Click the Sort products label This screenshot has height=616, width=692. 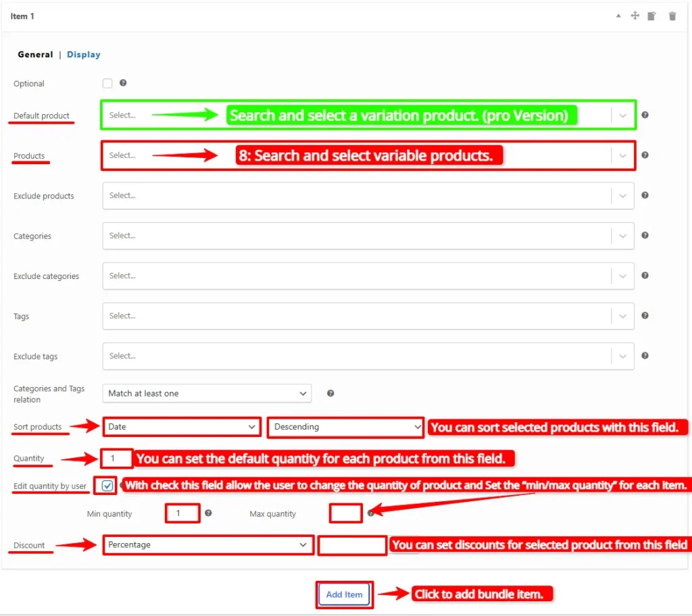coord(38,427)
